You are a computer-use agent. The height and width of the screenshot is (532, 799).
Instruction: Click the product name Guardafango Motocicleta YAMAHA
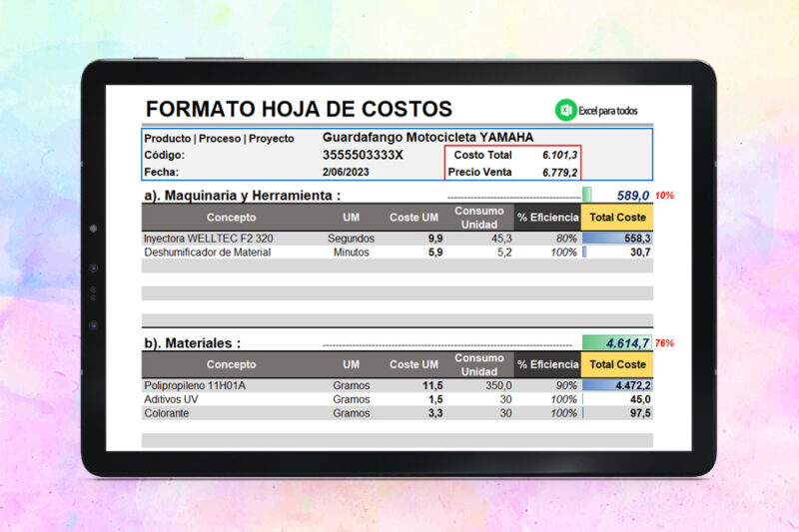(x=428, y=137)
